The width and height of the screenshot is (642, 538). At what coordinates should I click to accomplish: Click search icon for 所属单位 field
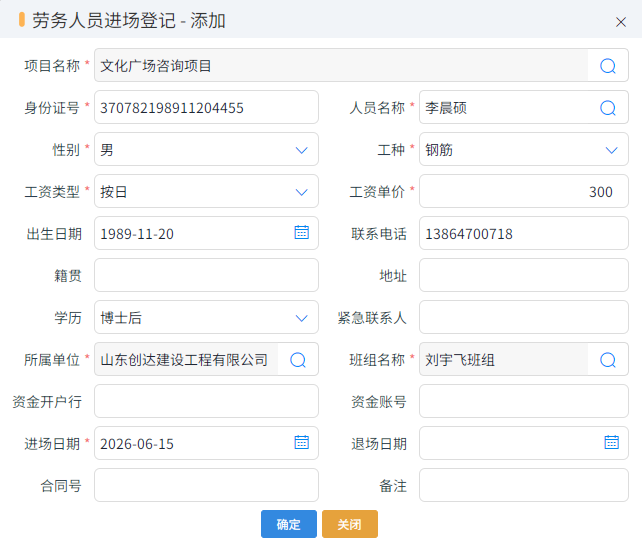click(x=298, y=360)
